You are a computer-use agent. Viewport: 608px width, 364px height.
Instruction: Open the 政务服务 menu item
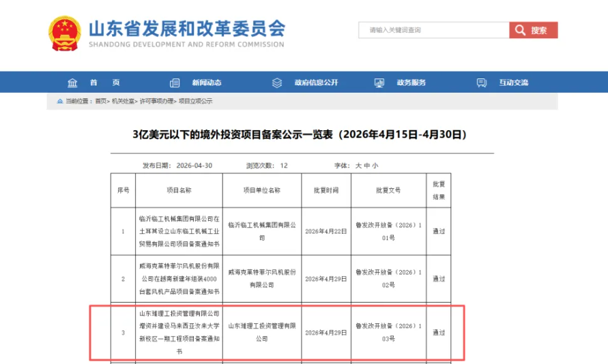411,82
